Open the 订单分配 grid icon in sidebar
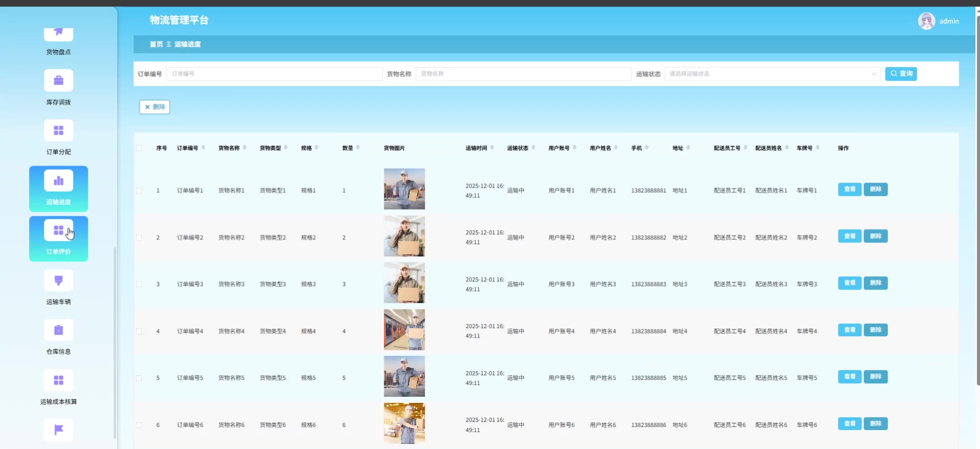This screenshot has height=449, width=980. (58, 131)
